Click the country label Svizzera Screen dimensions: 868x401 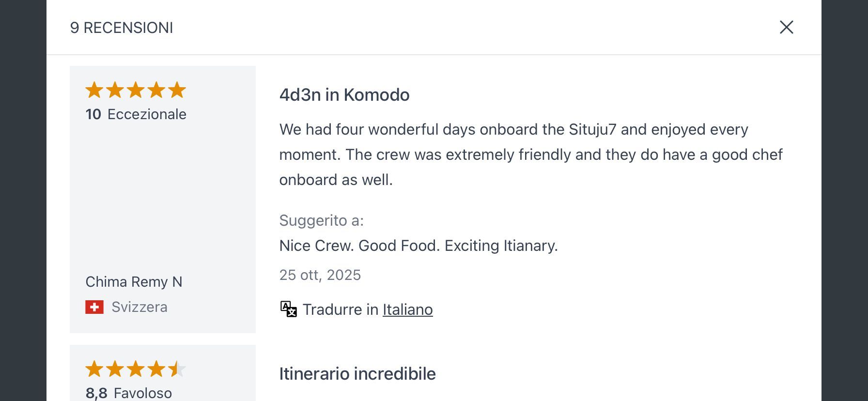(x=139, y=307)
